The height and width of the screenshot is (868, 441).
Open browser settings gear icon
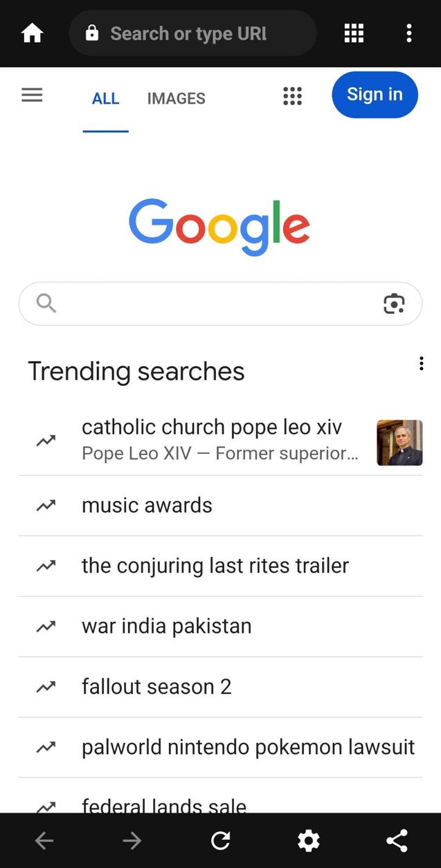(x=308, y=840)
